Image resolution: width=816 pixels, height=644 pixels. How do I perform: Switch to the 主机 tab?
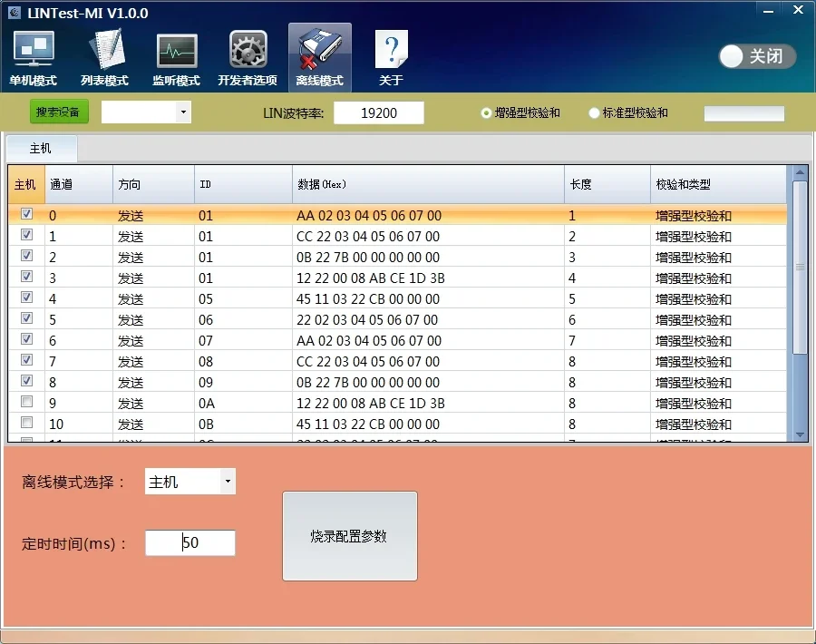pyautogui.click(x=40, y=148)
